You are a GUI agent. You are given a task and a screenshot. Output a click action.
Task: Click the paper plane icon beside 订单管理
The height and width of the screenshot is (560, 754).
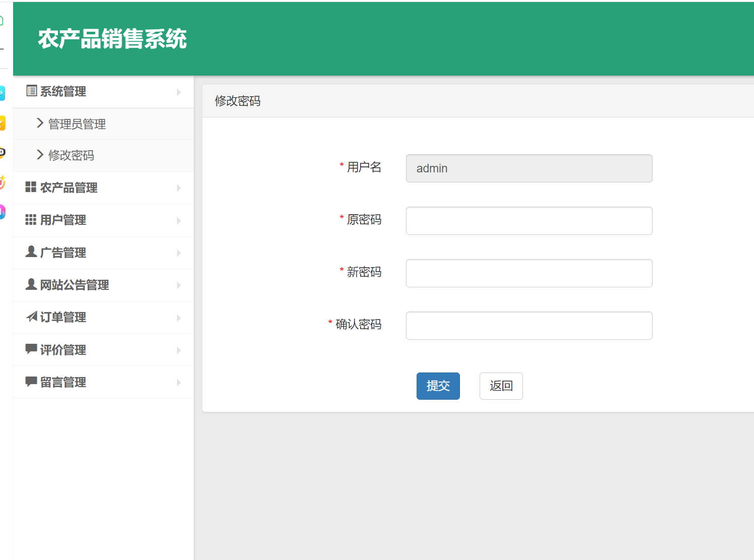[31, 317]
